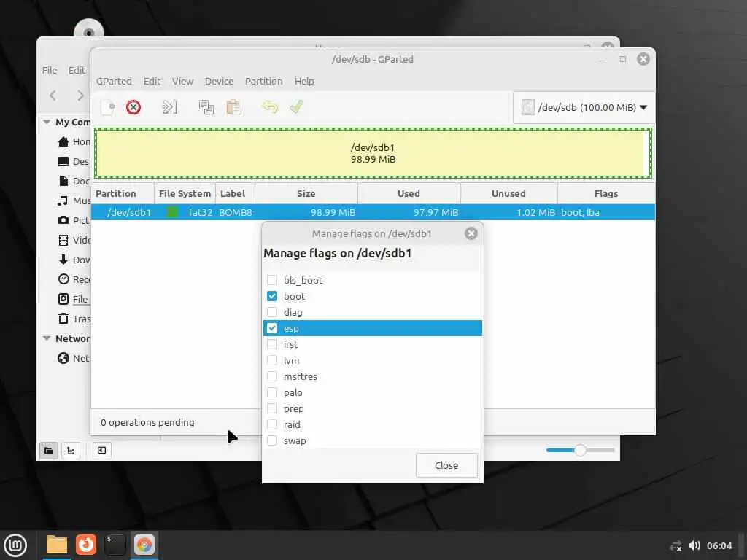Click the green Apply all operations checkmark
Screen dimensions: 747x560
(296, 107)
